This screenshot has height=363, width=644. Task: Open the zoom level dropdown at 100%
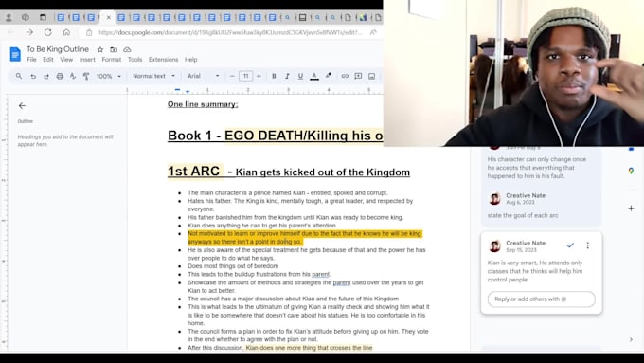[x=108, y=76]
